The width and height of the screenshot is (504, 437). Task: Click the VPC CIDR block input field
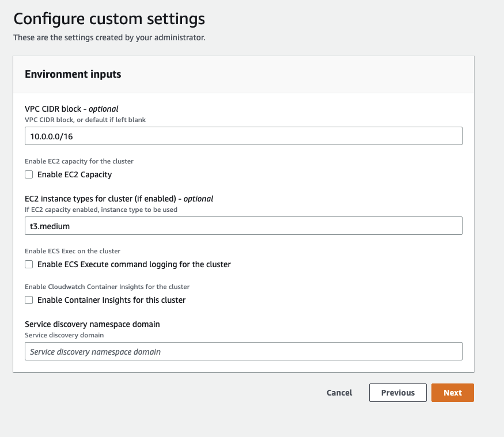243,136
